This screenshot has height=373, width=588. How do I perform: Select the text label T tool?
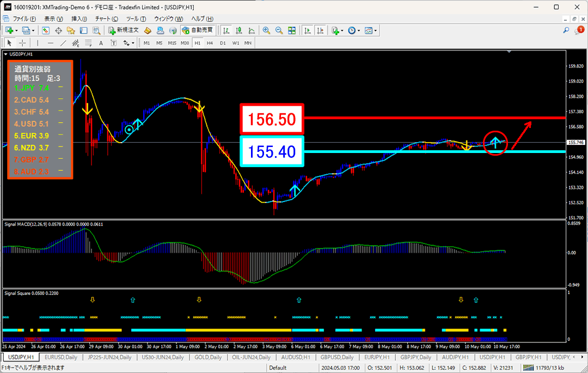(114, 43)
